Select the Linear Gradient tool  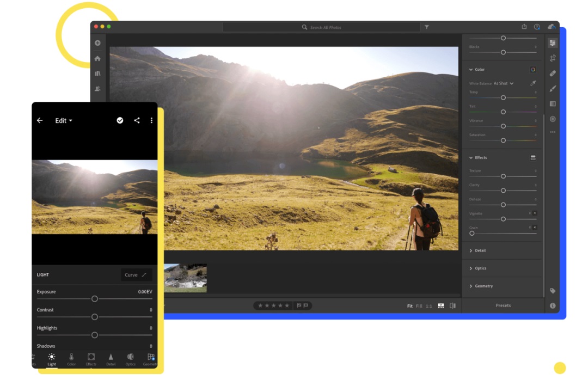click(553, 104)
